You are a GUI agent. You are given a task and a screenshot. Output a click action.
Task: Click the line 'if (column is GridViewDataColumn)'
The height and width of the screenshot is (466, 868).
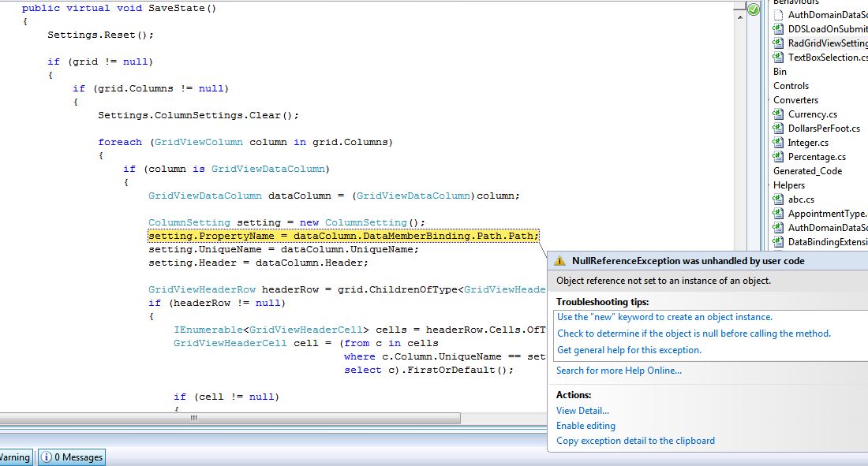click(x=226, y=170)
